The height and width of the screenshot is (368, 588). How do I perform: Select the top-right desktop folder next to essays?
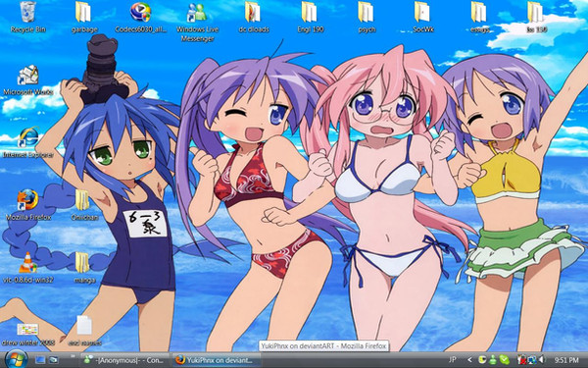click(536, 17)
